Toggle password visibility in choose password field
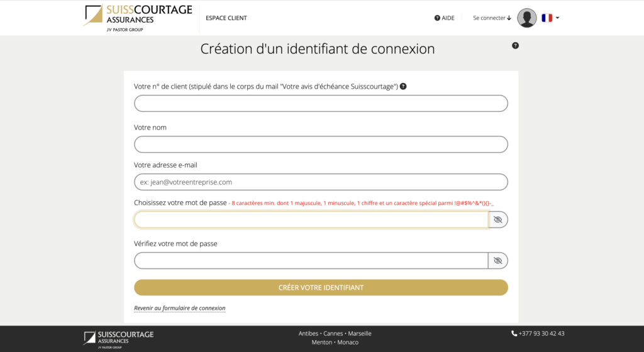The width and height of the screenshot is (644, 352). click(x=498, y=219)
